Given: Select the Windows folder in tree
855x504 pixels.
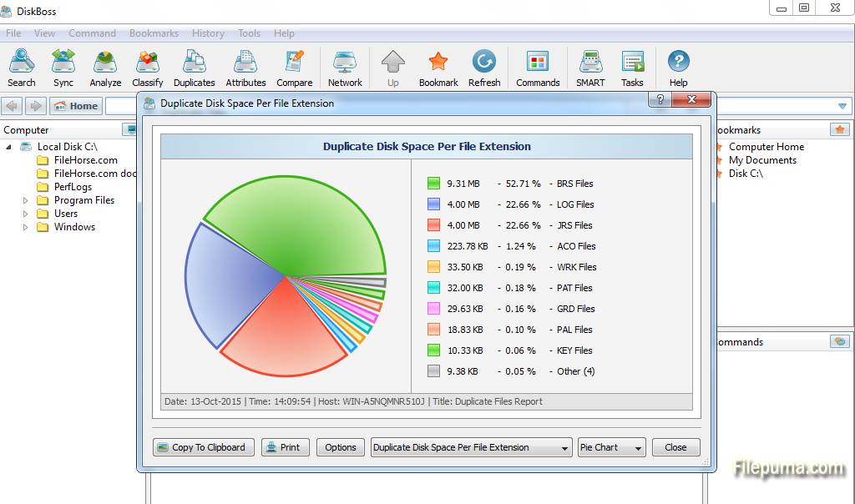Looking at the screenshot, I should (74, 227).
